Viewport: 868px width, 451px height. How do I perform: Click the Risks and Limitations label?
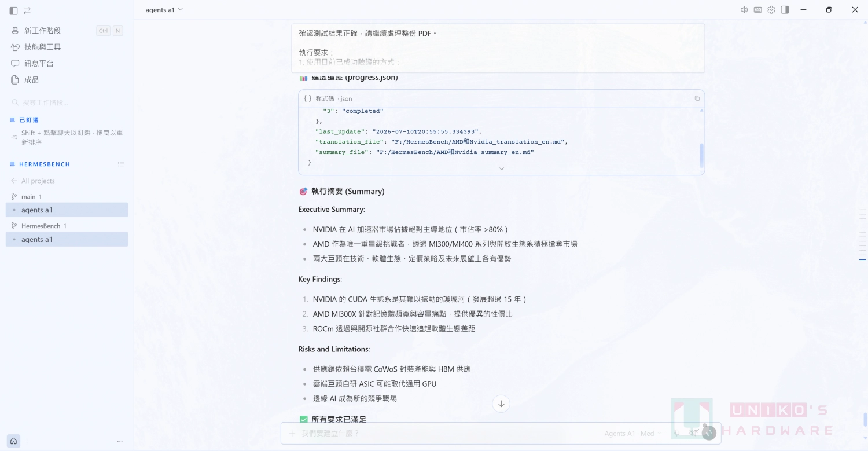click(334, 349)
